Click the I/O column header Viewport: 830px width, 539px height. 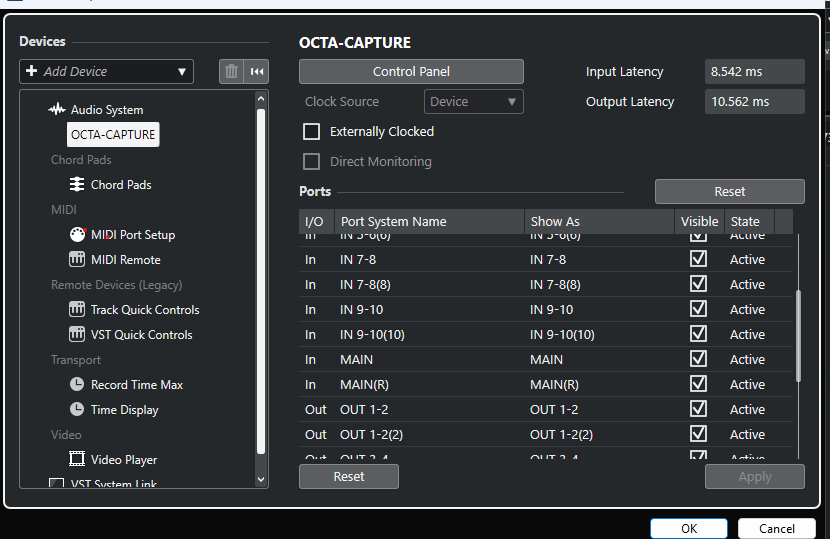pyautogui.click(x=317, y=221)
